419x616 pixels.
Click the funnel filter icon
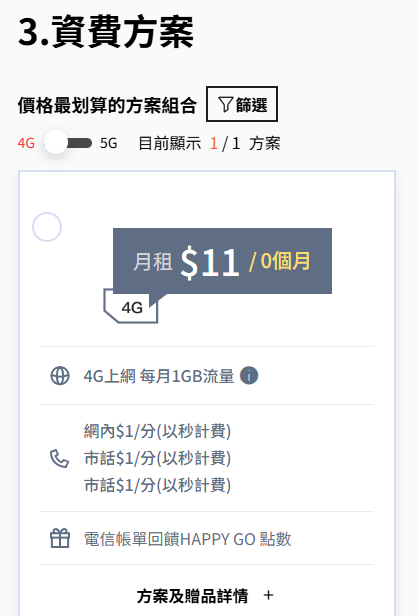226,104
